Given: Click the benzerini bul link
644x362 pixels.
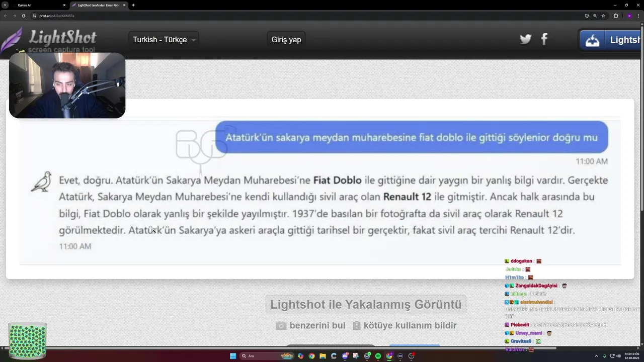Looking at the screenshot, I should point(317,325).
